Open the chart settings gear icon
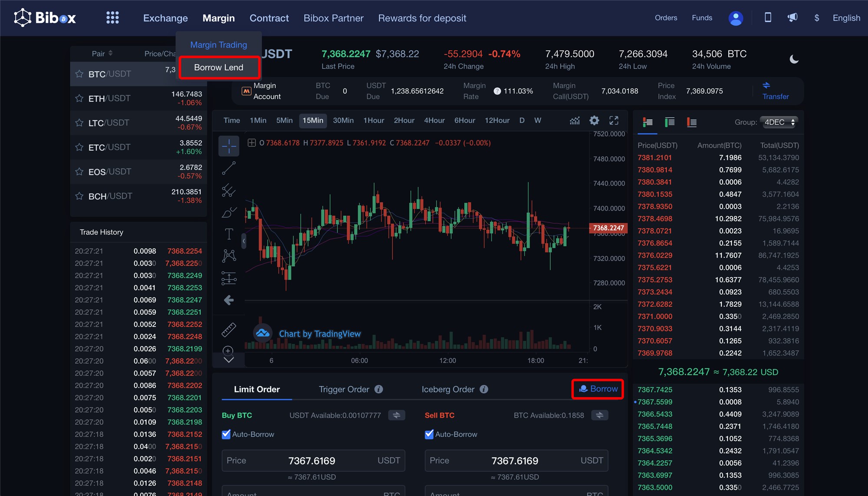868x496 pixels. (594, 121)
